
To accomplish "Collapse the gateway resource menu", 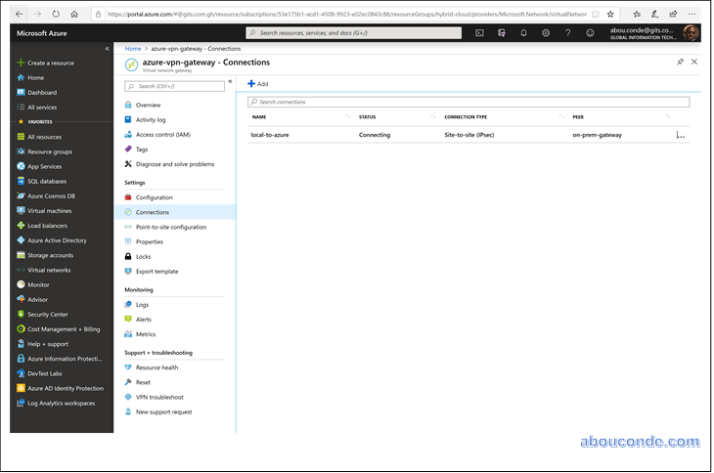I will pyautogui.click(x=230, y=81).
